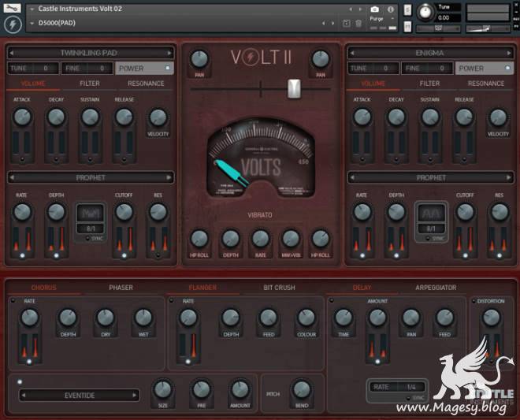The width and height of the screenshot is (520, 420).
Task: Toggle LFO SYNC in ENIGMA layer
Action: [x=428, y=239]
